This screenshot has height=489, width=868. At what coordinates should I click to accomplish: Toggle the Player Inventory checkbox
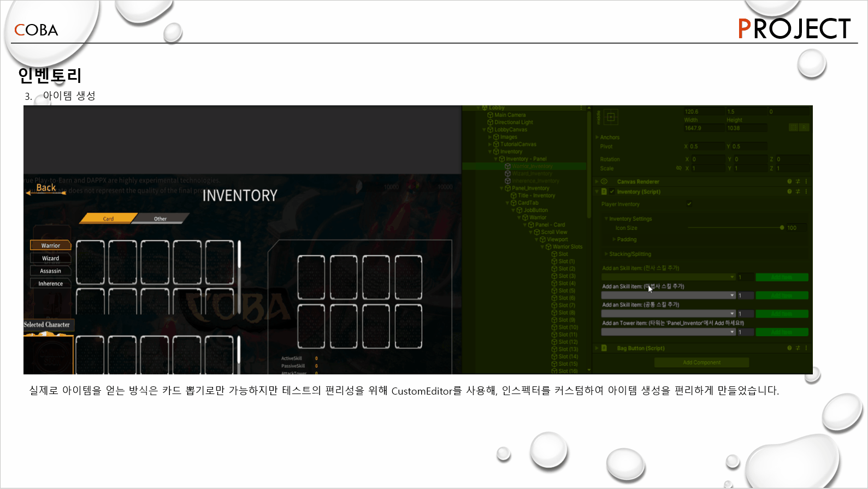coord(689,204)
